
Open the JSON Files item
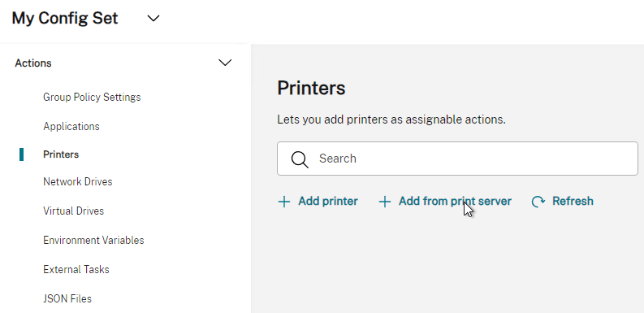coord(67,298)
